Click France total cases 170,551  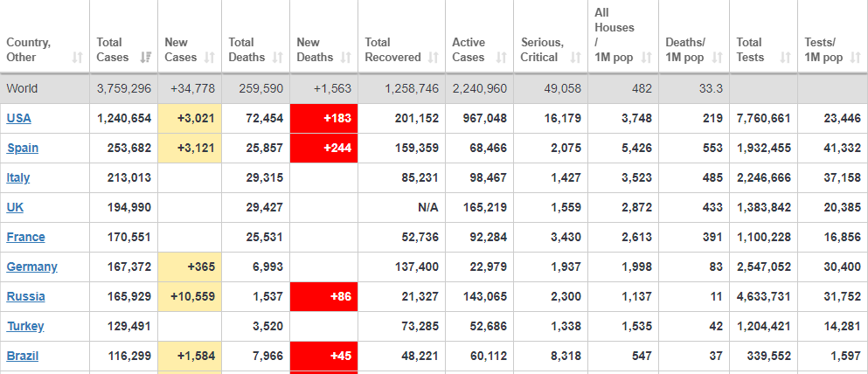tap(128, 237)
